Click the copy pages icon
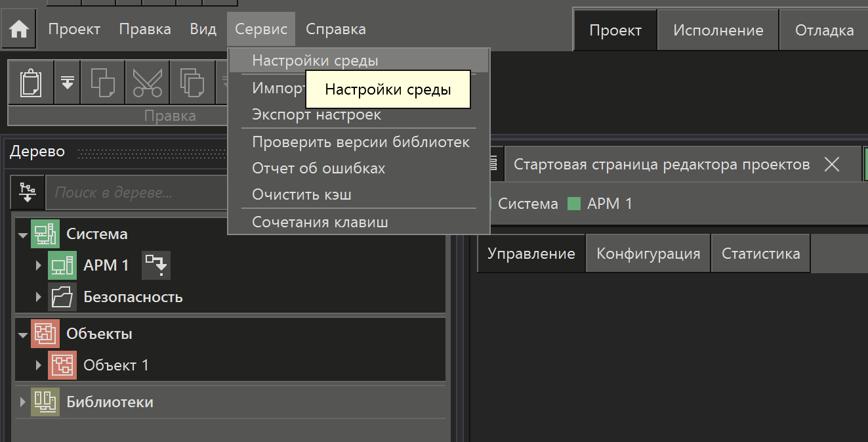 click(x=192, y=82)
